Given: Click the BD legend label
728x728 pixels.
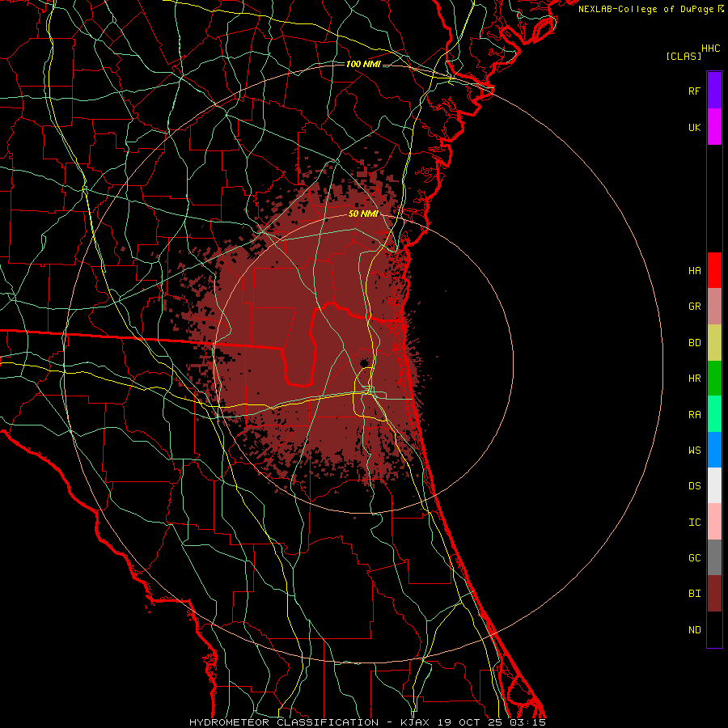Looking at the screenshot, I should point(694,343).
